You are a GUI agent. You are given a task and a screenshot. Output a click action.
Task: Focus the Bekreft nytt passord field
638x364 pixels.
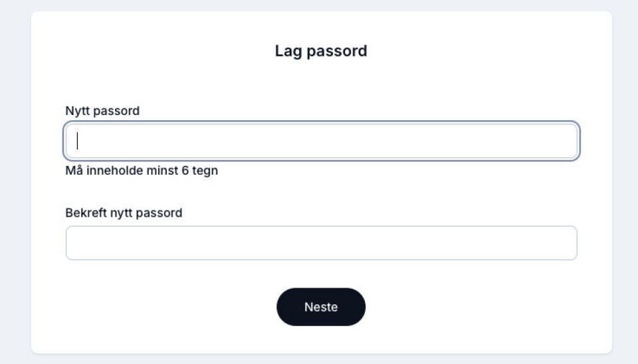[x=321, y=243]
